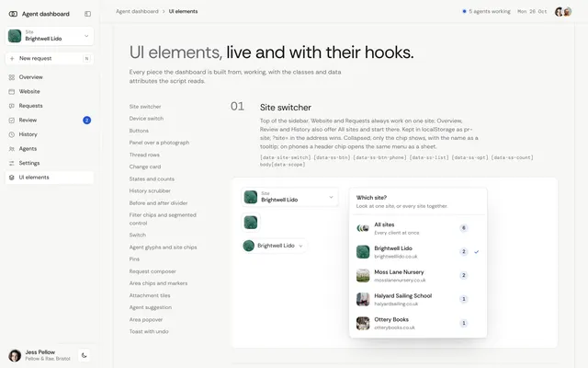The image size is (588, 368).
Task: Open the Brightwell Lido phone header chip
Action: (274, 246)
